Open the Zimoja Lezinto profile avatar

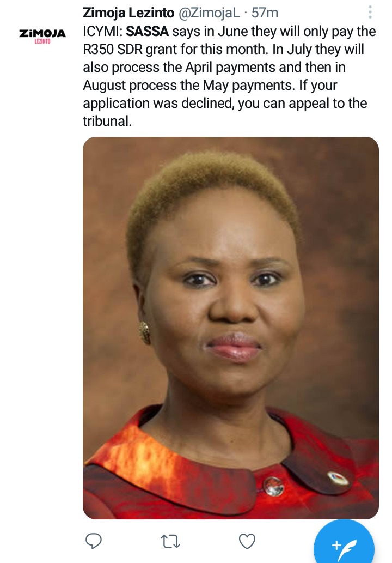coord(42,36)
